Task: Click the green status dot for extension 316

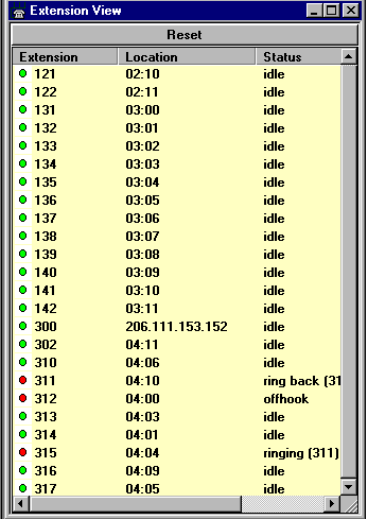Action: (x=23, y=470)
